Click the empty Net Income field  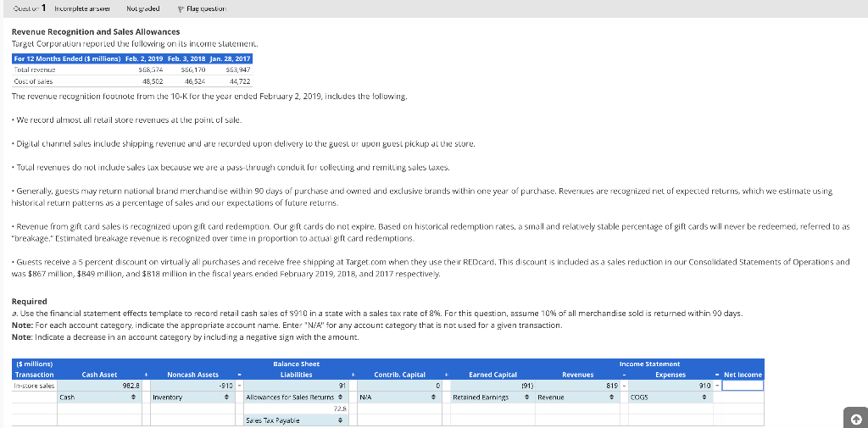coord(743,385)
